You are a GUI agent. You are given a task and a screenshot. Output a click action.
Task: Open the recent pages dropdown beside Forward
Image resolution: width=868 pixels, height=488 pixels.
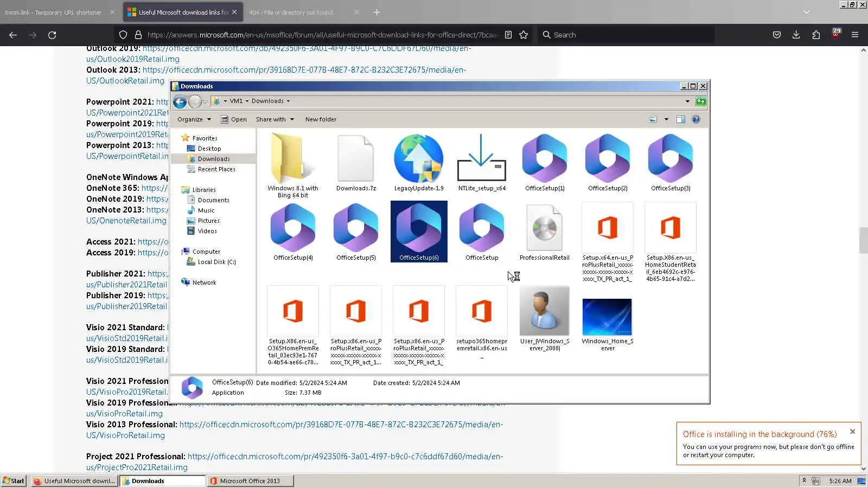[205, 102]
